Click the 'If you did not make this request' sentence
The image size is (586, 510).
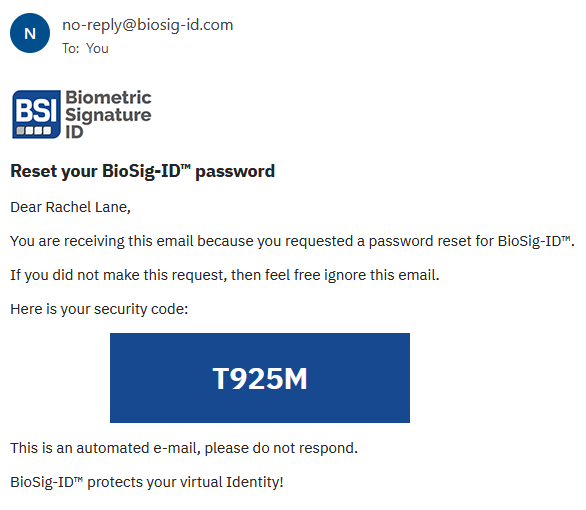coord(225,275)
